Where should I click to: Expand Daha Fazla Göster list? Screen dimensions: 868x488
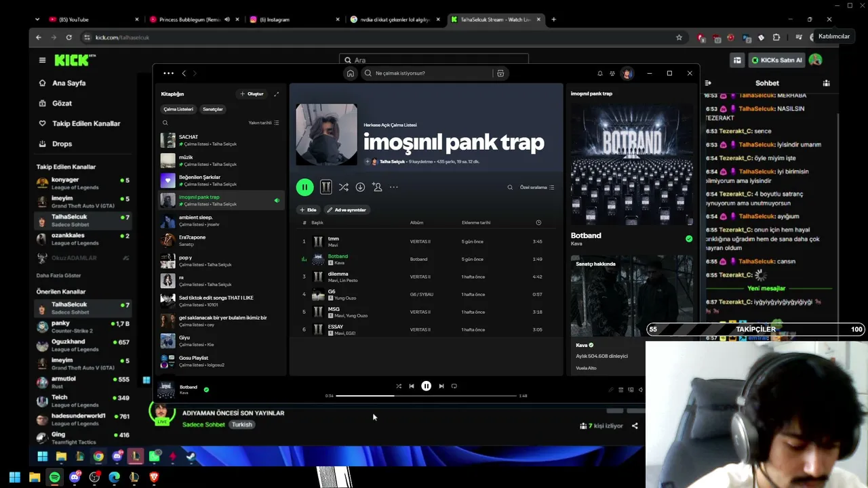[59, 276]
